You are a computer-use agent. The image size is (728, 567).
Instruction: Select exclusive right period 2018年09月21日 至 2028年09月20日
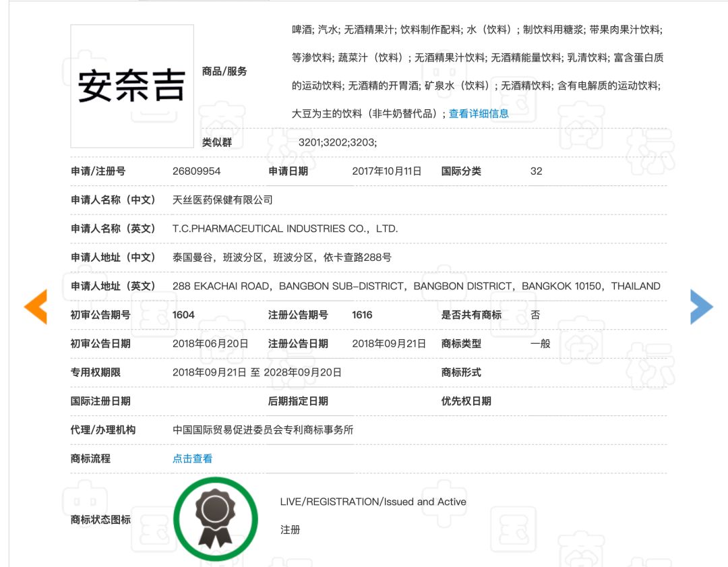click(257, 372)
